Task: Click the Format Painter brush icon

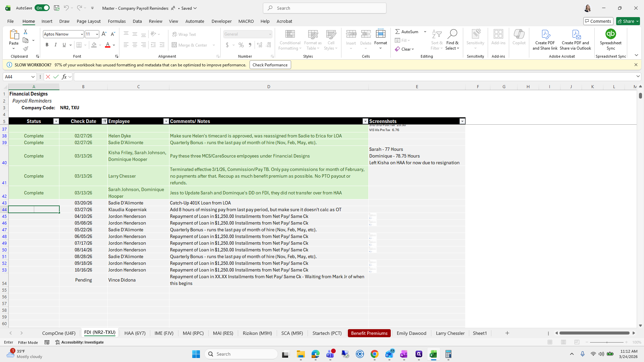Action: tap(25, 49)
